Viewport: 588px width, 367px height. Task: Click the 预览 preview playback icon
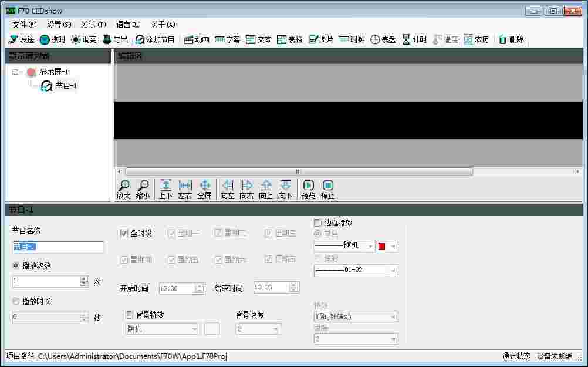point(309,187)
